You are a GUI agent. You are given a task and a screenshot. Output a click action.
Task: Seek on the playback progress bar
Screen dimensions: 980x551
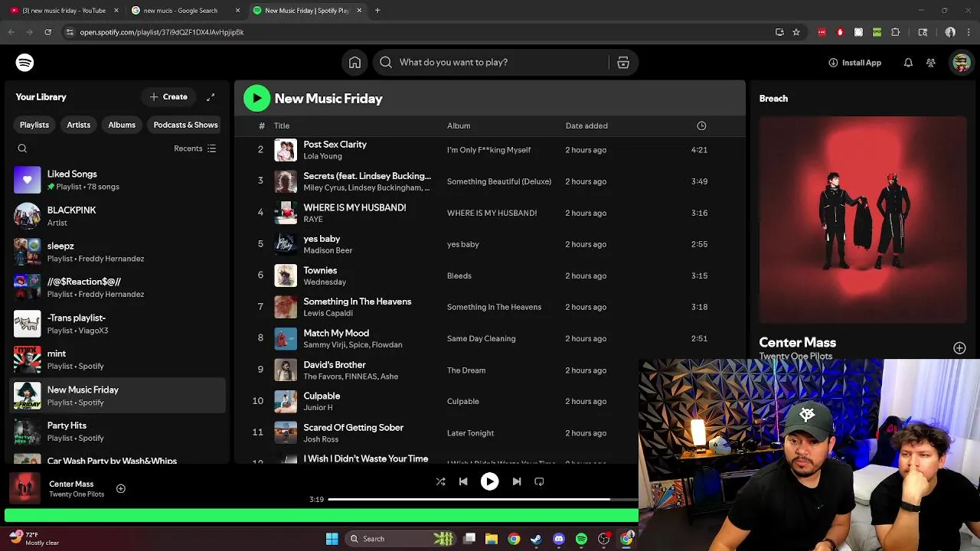click(483, 499)
